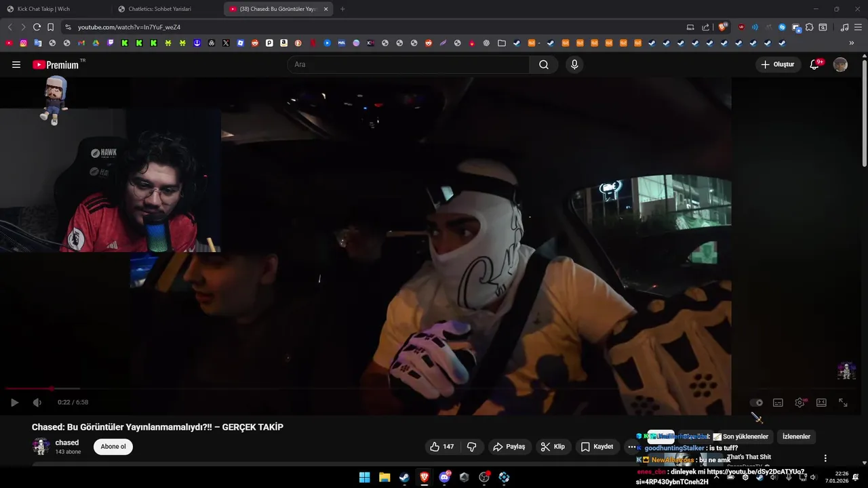Open the bookmarks folder icon

click(x=501, y=43)
